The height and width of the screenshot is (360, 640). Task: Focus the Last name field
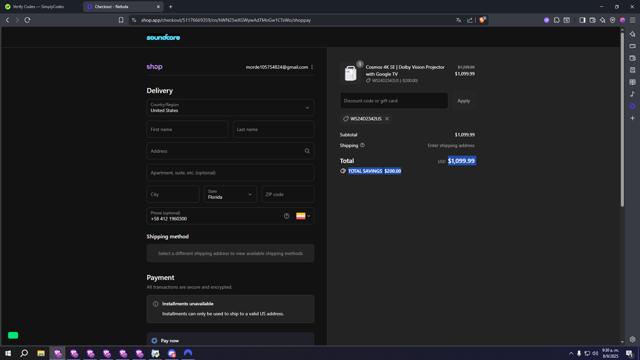coord(273,129)
